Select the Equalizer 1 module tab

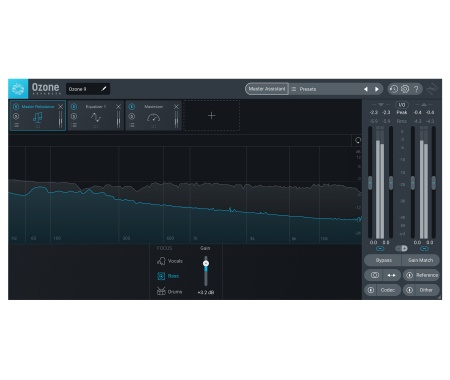coord(96,115)
